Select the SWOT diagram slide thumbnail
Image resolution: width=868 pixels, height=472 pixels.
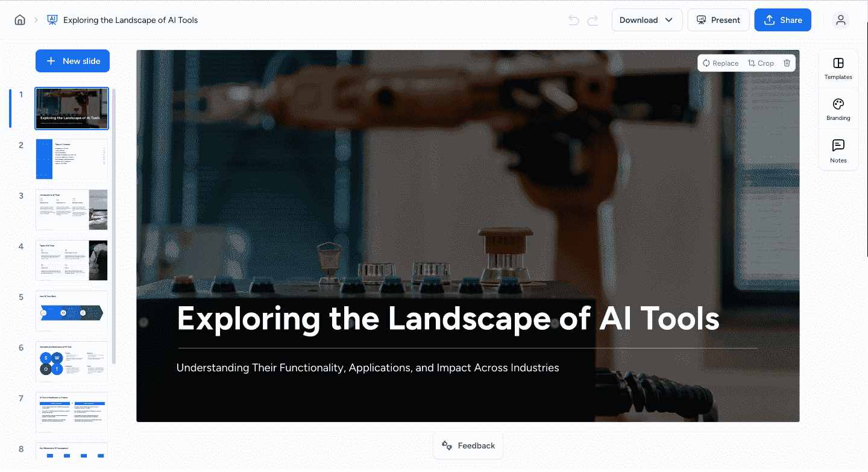72,362
